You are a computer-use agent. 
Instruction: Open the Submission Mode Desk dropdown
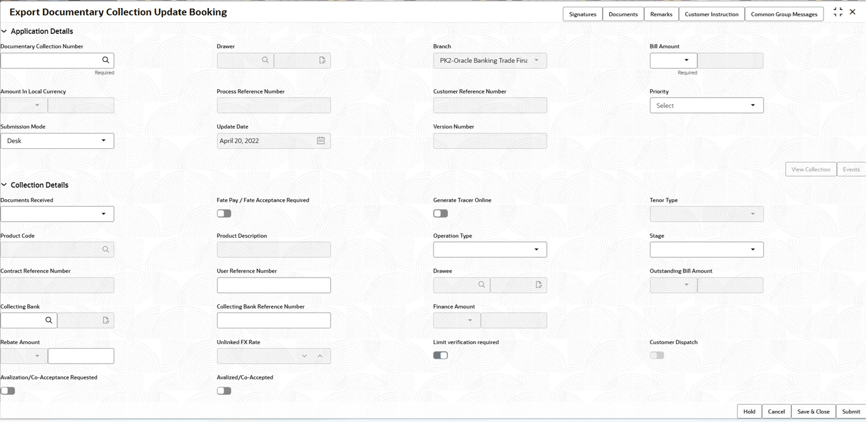click(x=57, y=140)
